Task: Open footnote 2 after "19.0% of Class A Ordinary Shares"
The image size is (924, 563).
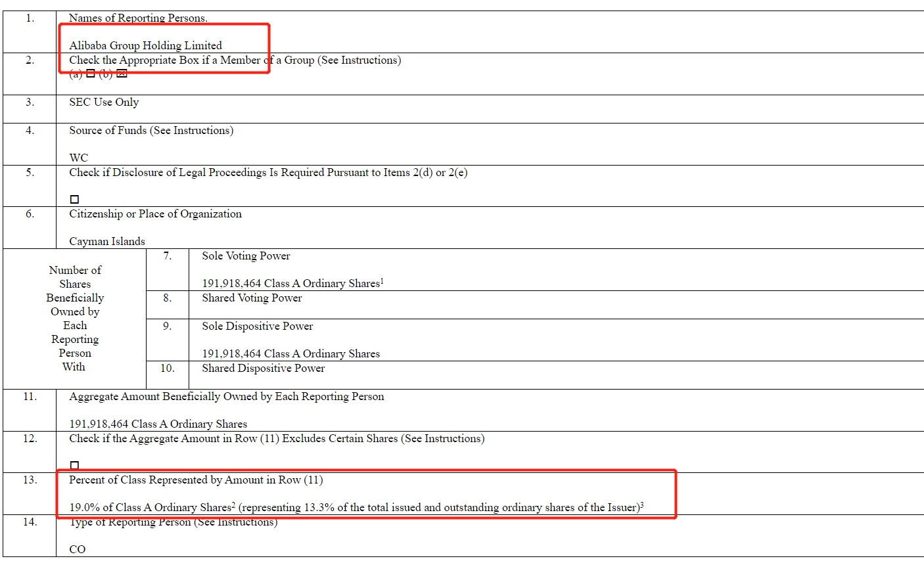Action: point(234,505)
